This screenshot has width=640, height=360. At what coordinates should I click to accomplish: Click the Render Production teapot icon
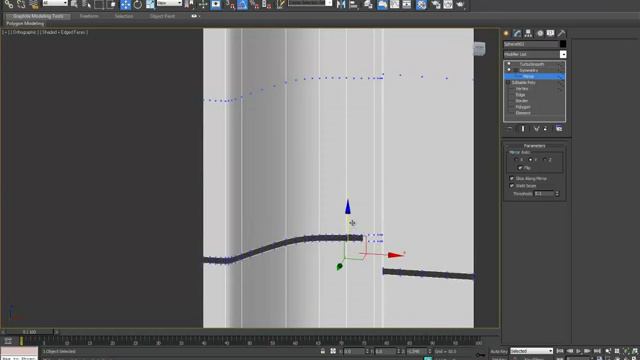[461, 4]
